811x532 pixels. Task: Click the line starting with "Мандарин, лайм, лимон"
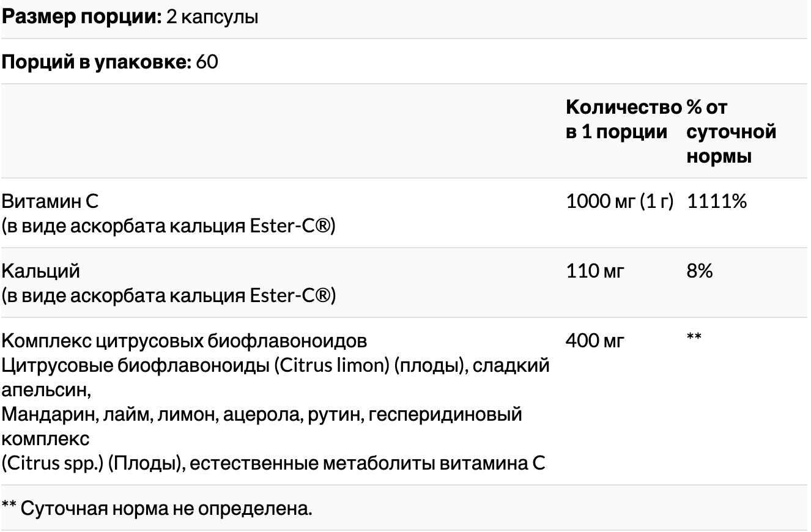[262, 414]
